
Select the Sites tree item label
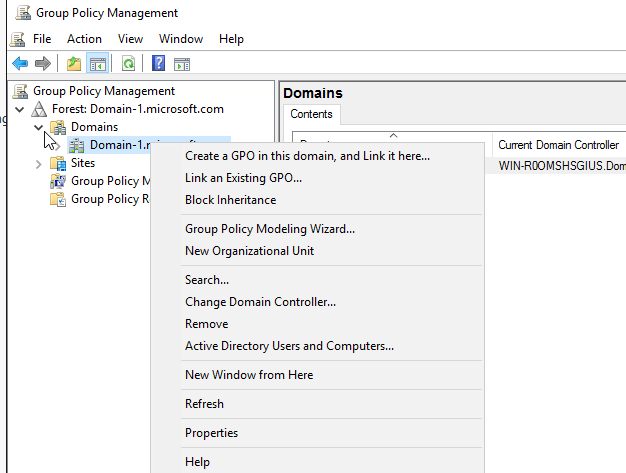83,163
